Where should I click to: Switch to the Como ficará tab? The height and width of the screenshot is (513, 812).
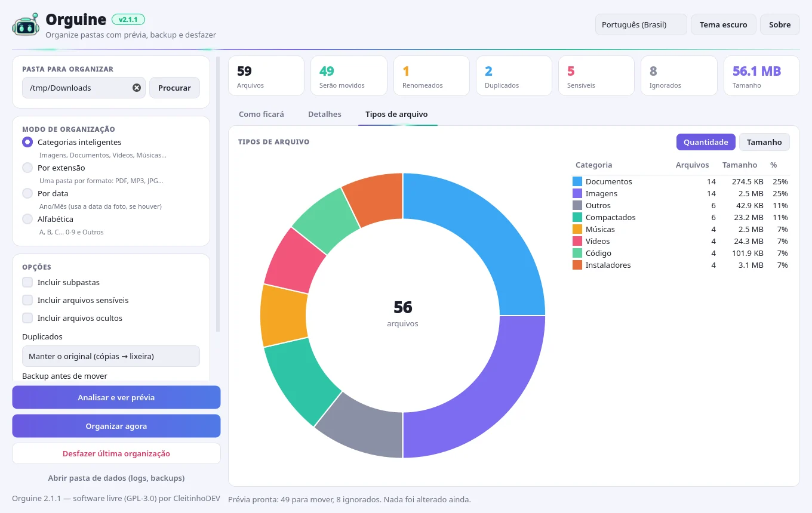click(262, 114)
